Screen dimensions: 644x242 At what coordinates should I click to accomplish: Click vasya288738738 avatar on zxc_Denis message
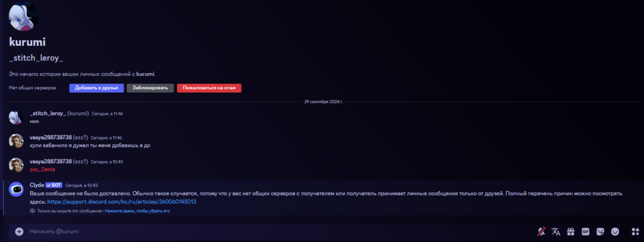pos(16,165)
